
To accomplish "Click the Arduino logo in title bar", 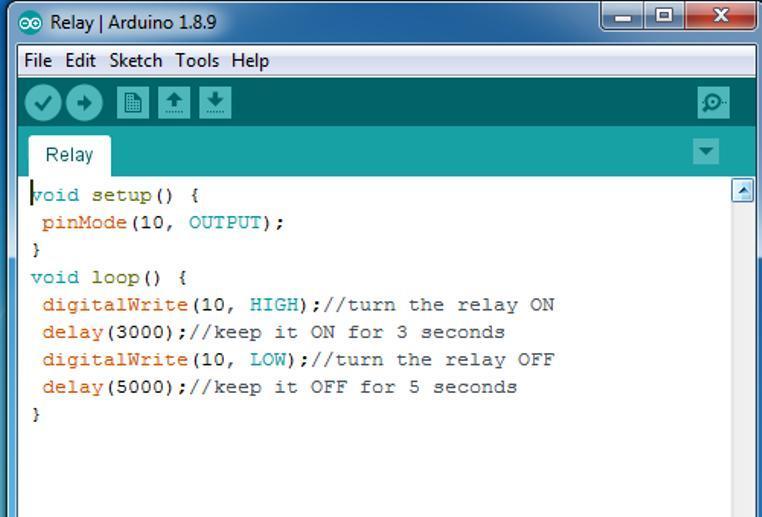I will pos(30,22).
